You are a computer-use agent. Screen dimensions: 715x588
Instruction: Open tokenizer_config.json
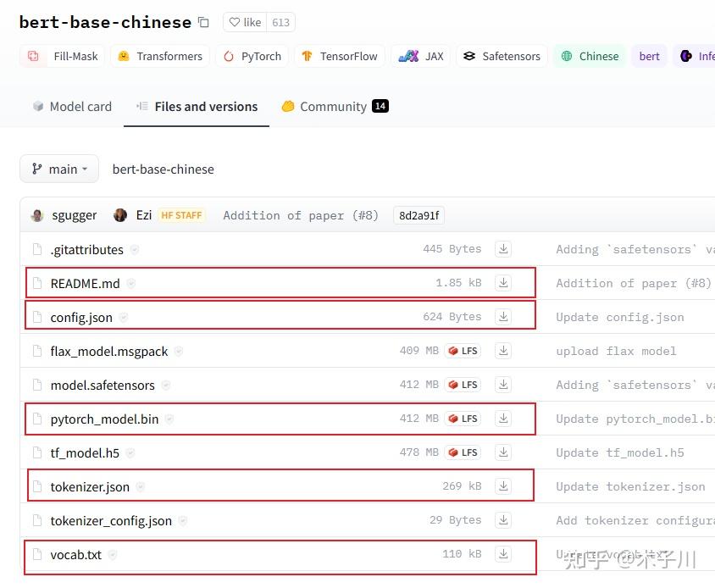(111, 520)
